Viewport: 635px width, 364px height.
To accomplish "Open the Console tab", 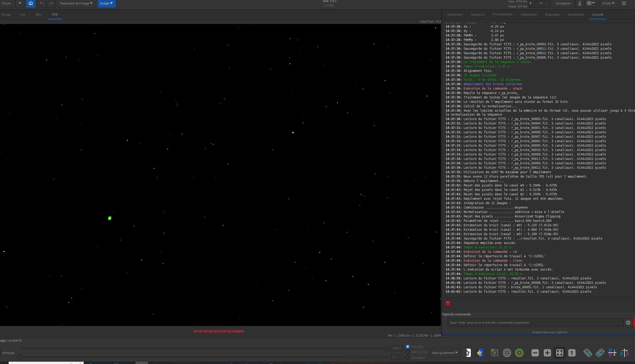I will (598, 15).
